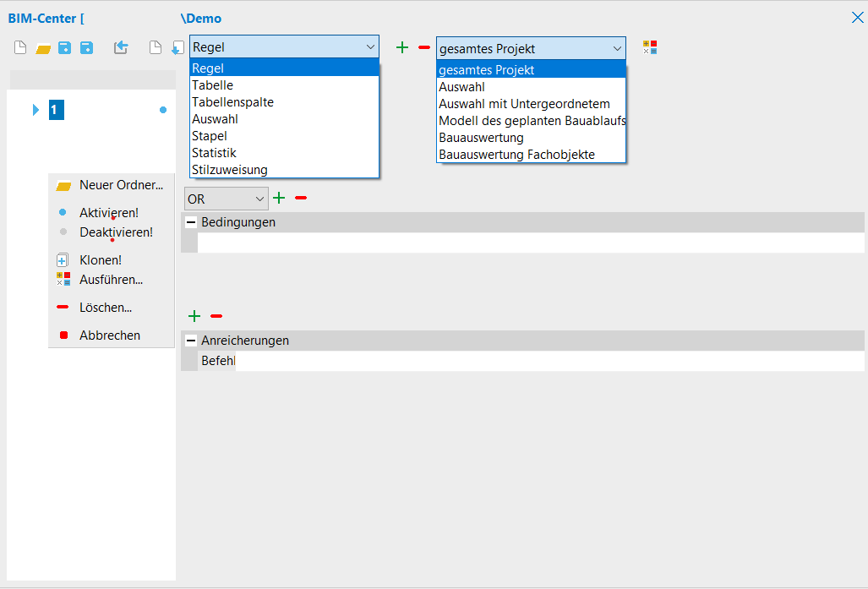
Task: Add a condition with plus beside OR
Action: (279, 198)
